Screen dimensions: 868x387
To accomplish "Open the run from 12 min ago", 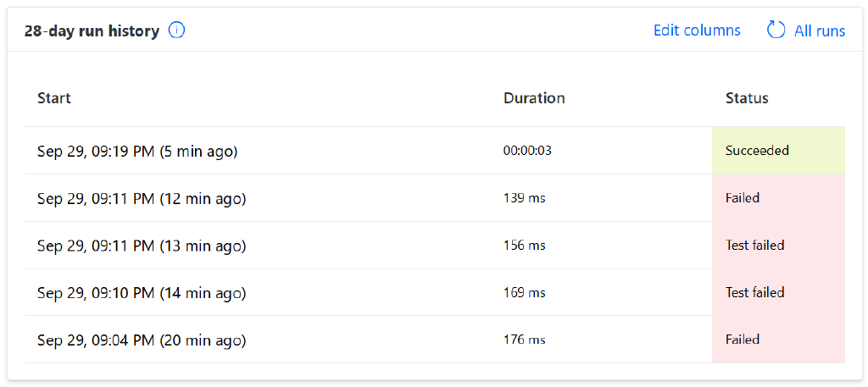I will pos(142,199).
